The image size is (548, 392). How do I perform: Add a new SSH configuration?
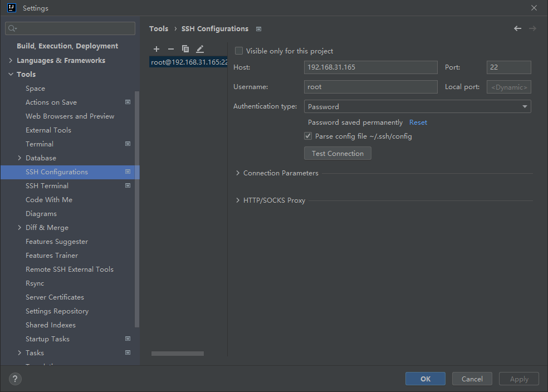coord(156,49)
